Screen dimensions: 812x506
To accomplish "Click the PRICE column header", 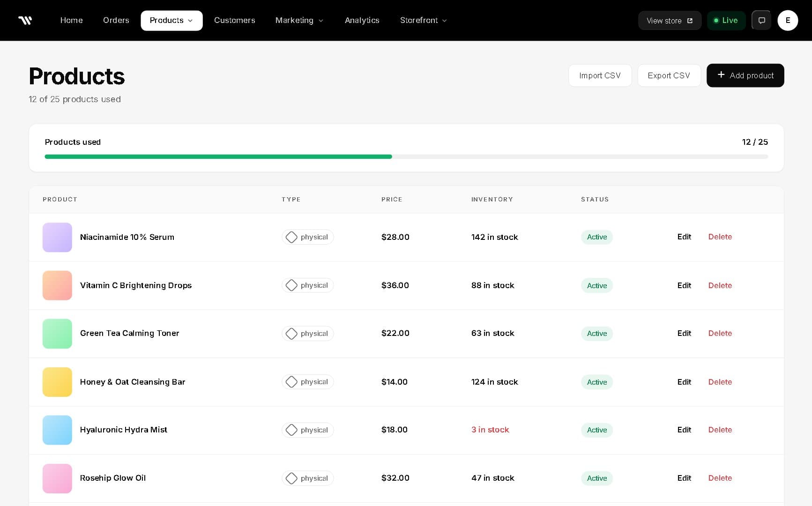I will coord(392,199).
